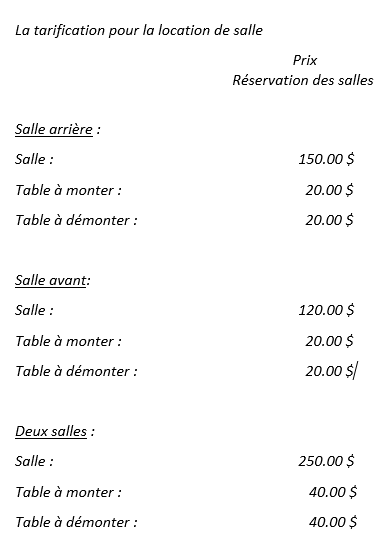The width and height of the screenshot is (390, 552).
Task: Click the 'Salle :' label under Deux salles
Action: pos(34,461)
